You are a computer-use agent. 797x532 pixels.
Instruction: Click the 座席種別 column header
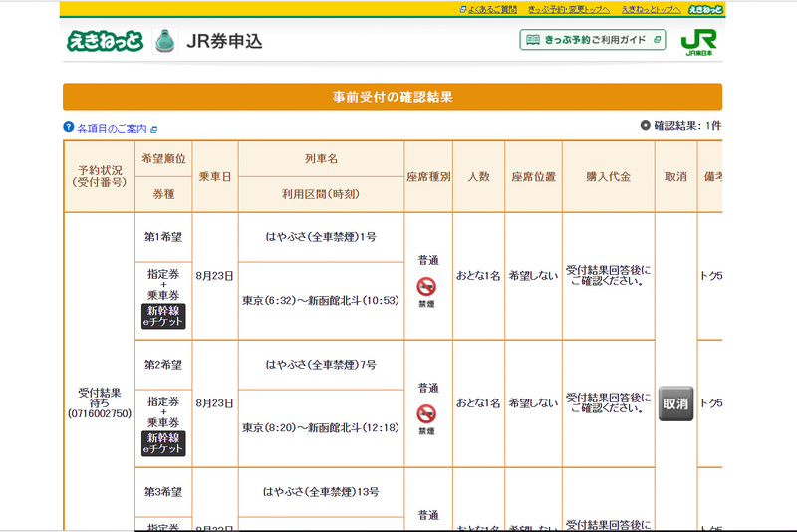coord(428,176)
